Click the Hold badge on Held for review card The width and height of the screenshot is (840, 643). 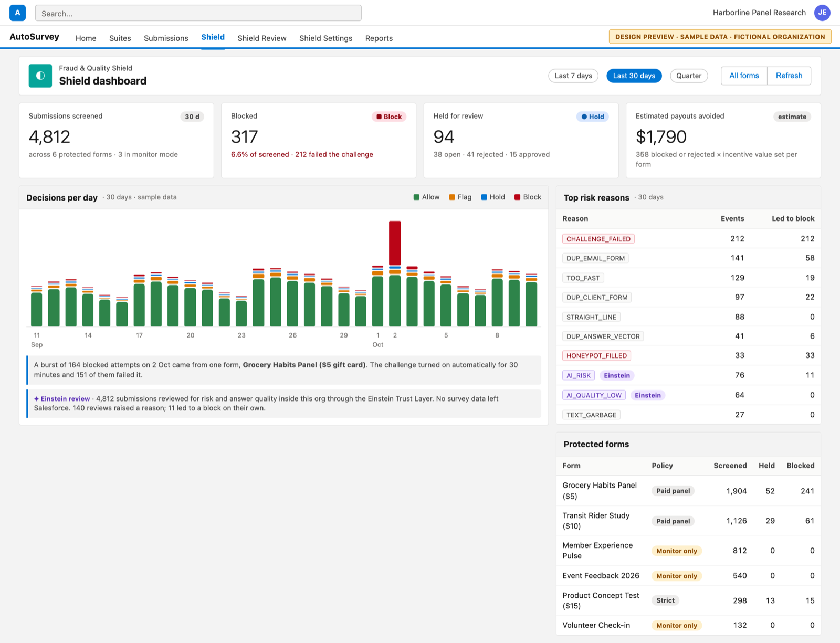(592, 117)
